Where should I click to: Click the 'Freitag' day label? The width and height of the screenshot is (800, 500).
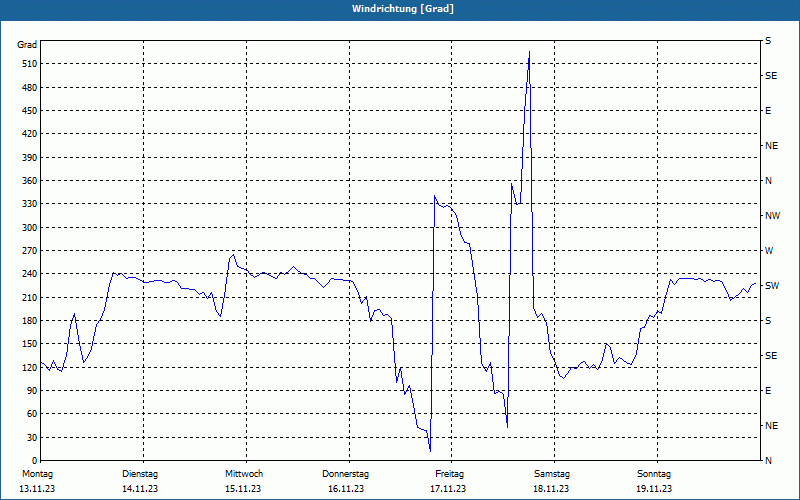449,474
